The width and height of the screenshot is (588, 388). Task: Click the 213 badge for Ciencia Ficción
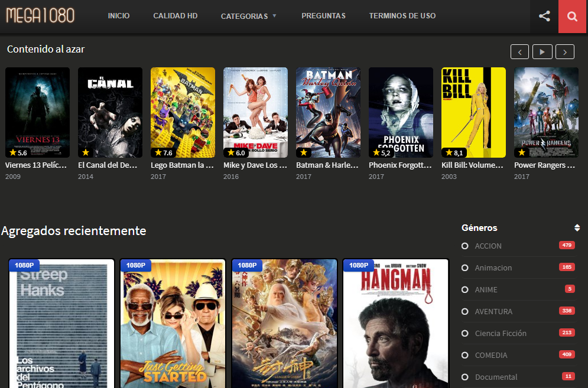pyautogui.click(x=567, y=332)
